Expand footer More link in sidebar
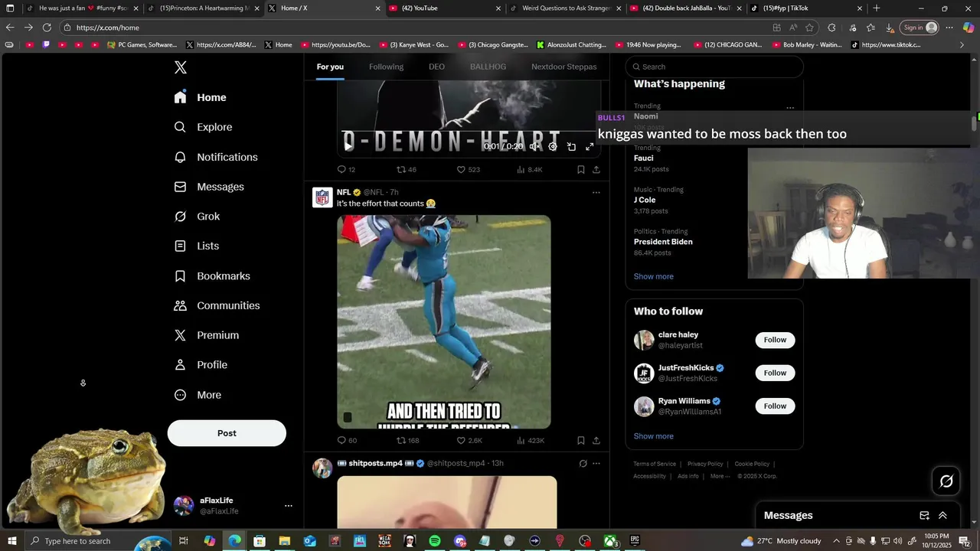The height and width of the screenshot is (551, 980). [x=720, y=476]
